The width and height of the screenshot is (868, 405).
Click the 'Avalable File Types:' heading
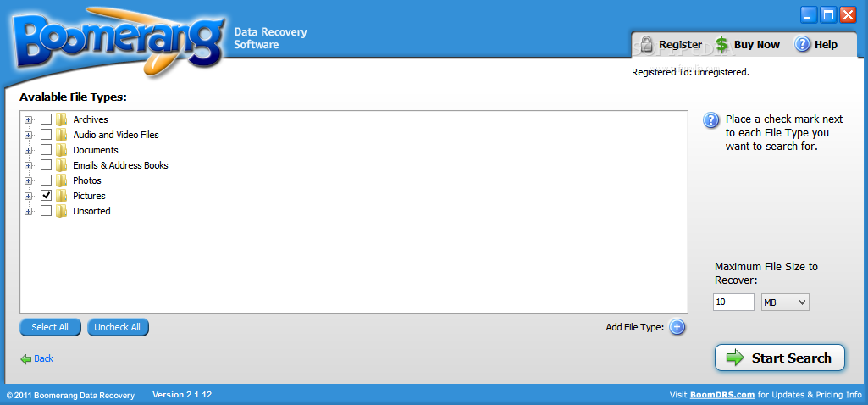[73, 97]
